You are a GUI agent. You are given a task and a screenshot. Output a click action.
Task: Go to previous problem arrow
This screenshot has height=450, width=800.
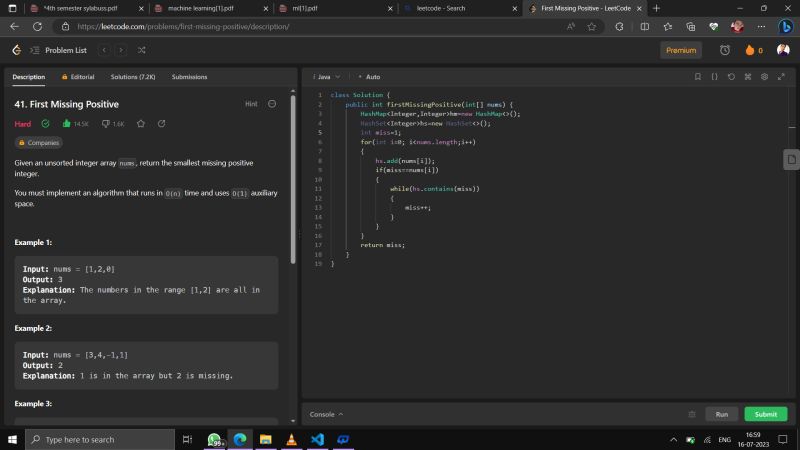click(104, 50)
